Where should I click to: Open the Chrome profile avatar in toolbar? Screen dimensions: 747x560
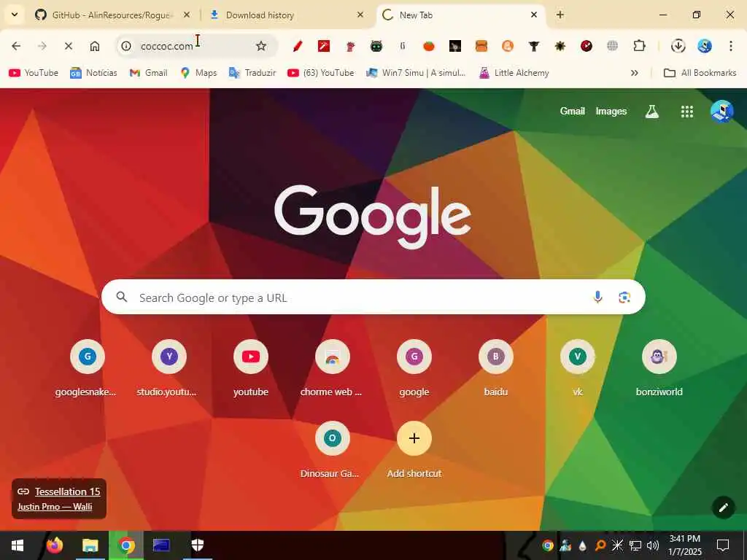(x=705, y=46)
